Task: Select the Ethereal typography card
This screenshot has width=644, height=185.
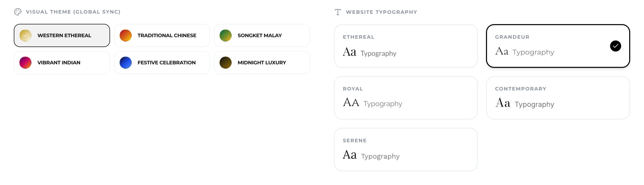Action: click(x=406, y=46)
